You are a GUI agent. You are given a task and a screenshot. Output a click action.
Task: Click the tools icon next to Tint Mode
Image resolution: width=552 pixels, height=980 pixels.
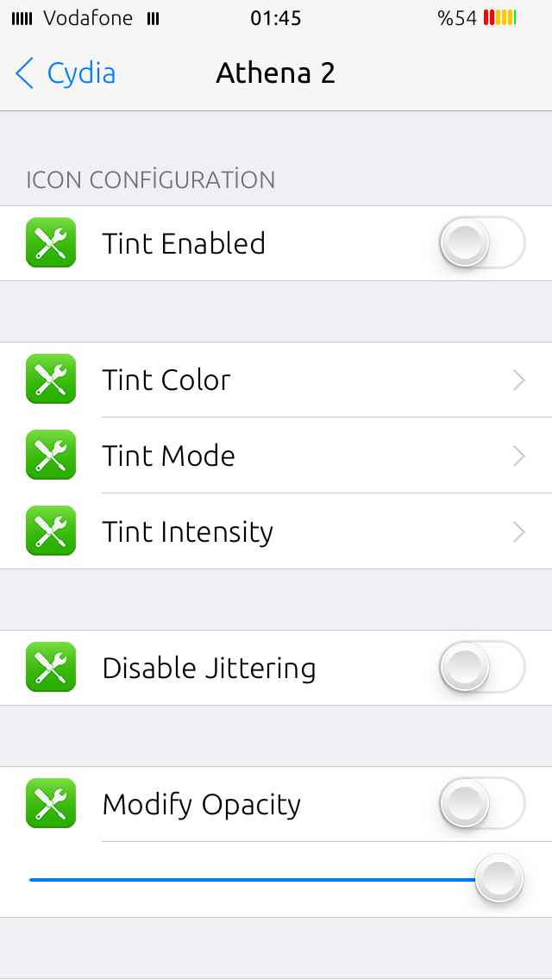(51, 455)
